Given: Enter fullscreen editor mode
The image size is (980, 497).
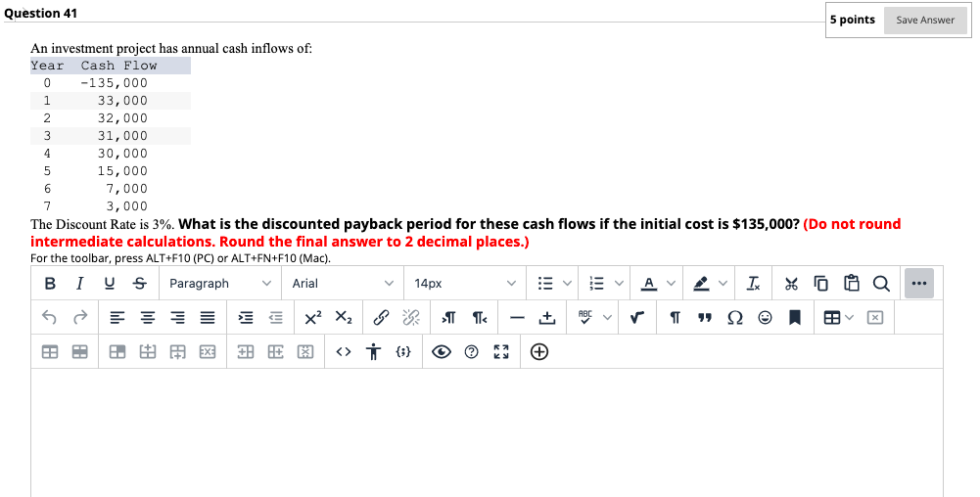Looking at the screenshot, I should point(501,352).
